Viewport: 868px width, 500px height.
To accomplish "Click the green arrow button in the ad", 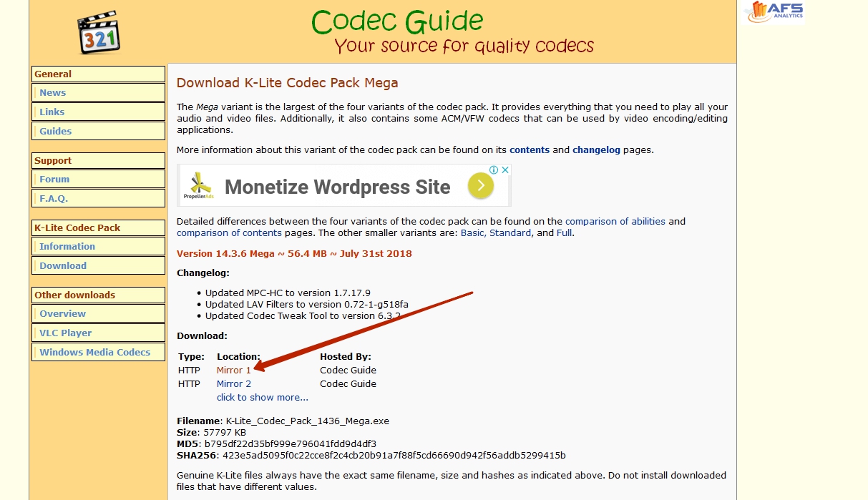I will (x=481, y=187).
